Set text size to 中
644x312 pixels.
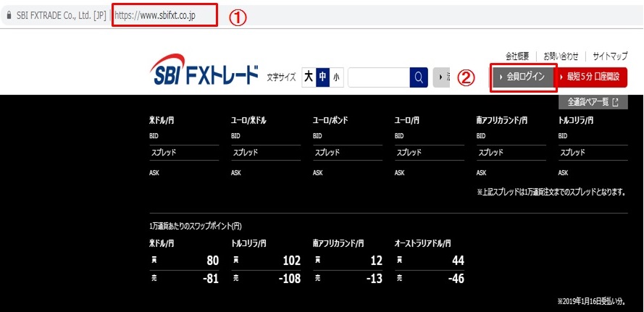pyautogui.click(x=322, y=77)
